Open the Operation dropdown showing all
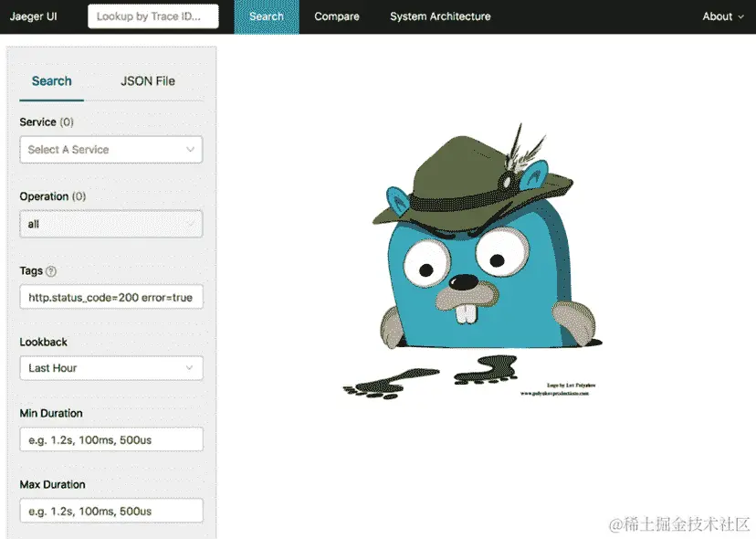 [x=110, y=224]
